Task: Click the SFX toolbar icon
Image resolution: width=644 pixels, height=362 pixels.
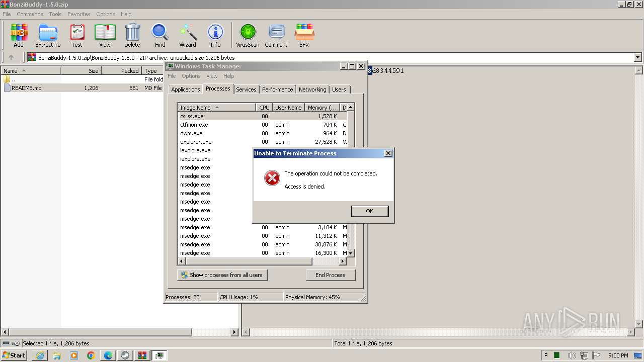Action: pos(304,35)
